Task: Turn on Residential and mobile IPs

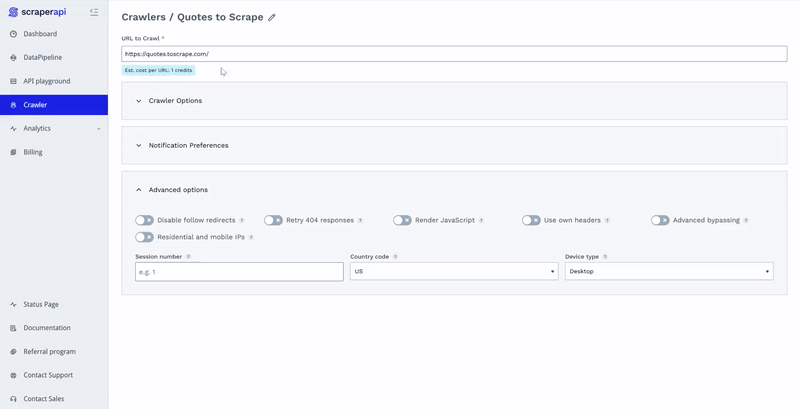Action: point(145,237)
